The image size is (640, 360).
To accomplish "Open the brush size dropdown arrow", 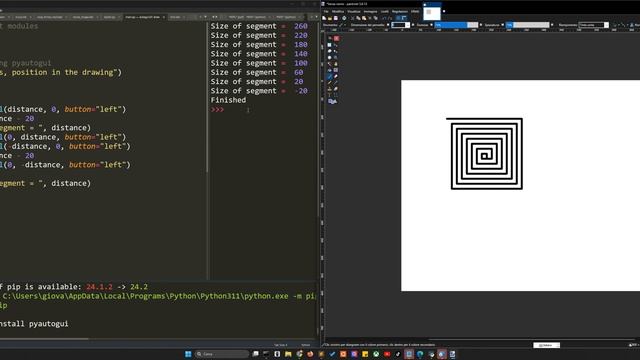I will pos(407,25).
